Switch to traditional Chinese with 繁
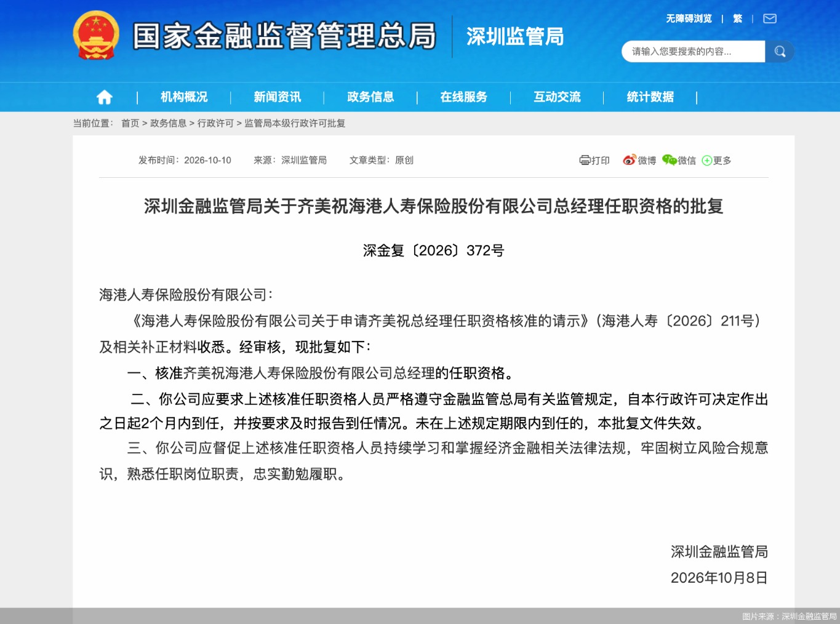Viewport: 840px width, 624px height. click(x=738, y=19)
